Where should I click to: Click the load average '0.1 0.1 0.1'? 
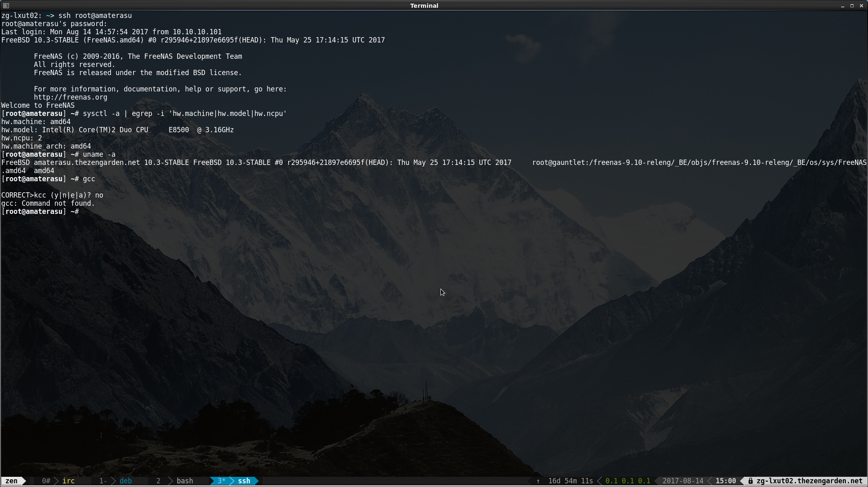pyautogui.click(x=628, y=481)
